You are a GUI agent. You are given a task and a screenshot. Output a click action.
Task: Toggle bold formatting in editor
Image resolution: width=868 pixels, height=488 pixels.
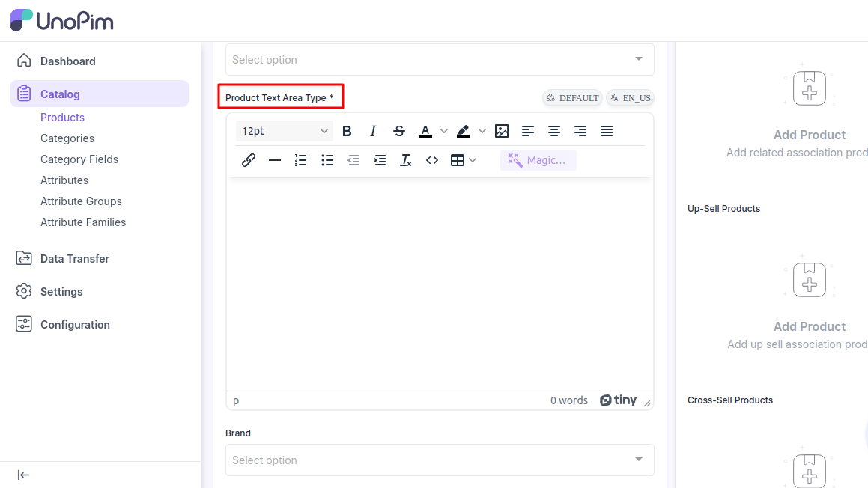click(347, 131)
